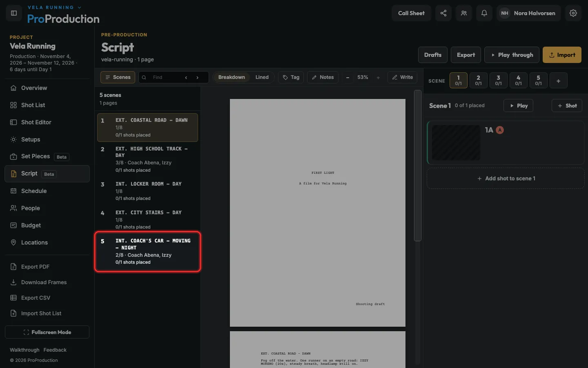Open the Call Sheet

point(411,13)
